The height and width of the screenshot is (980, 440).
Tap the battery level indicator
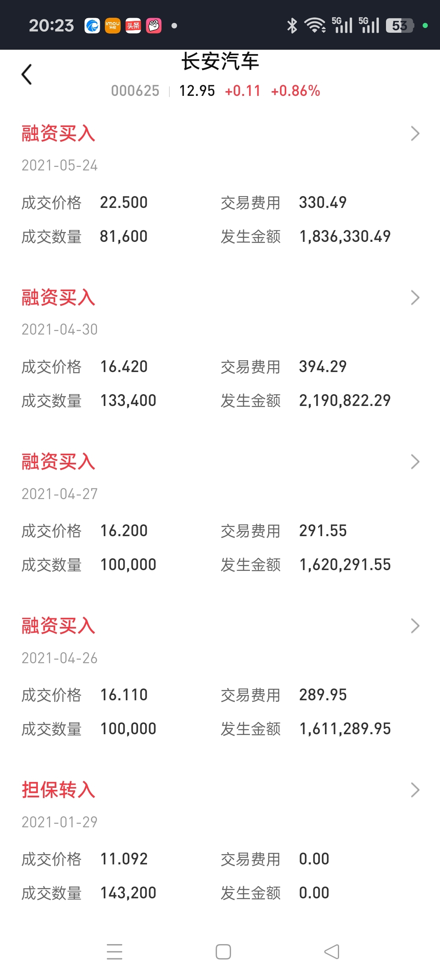click(400, 26)
